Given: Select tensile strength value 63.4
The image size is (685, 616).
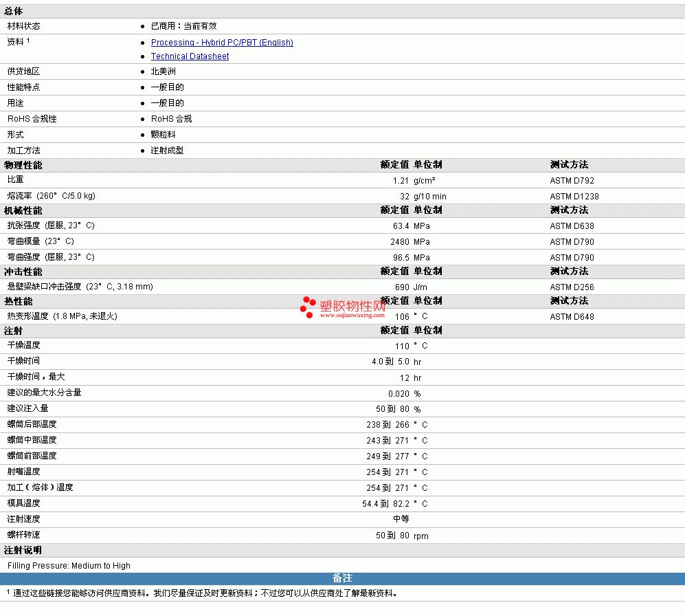Looking at the screenshot, I should (401, 226).
